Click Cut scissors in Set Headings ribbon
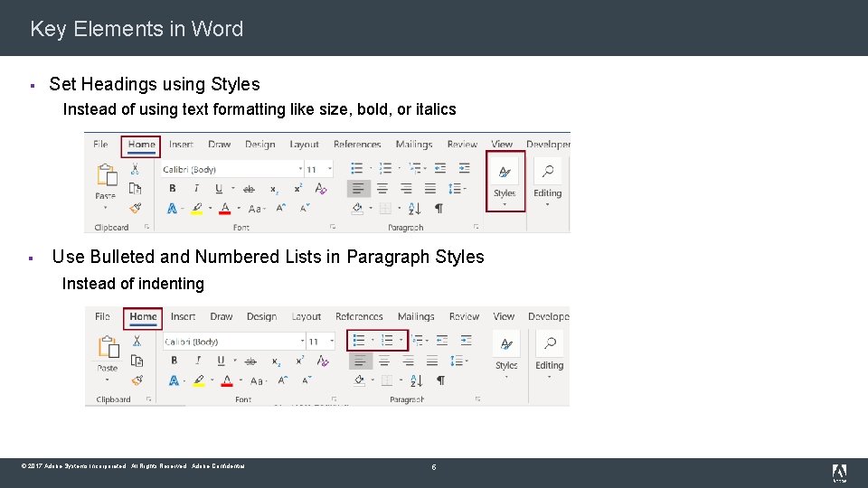This screenshot has width=868, height=488. pyautogui.click(x=135, y=169)
